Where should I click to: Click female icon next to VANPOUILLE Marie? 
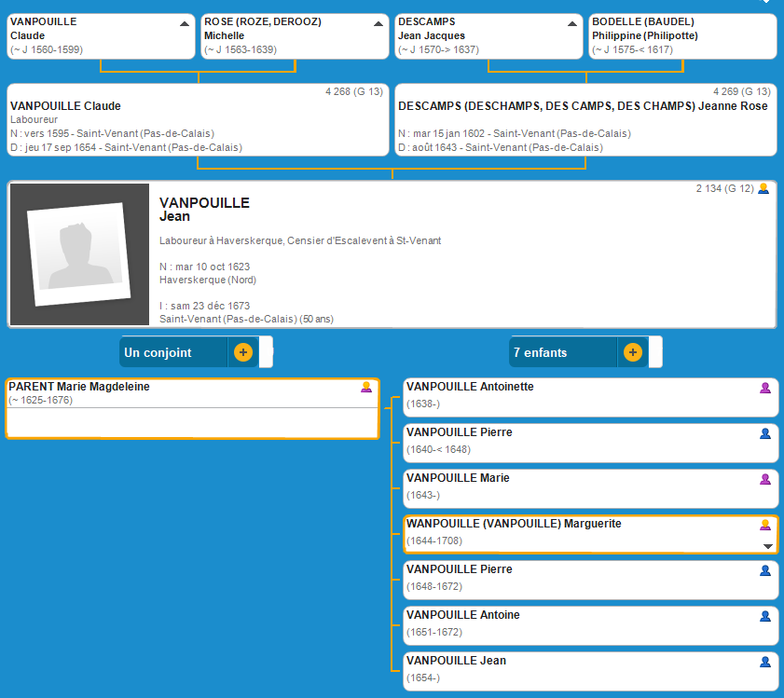[x=765, y=479]
